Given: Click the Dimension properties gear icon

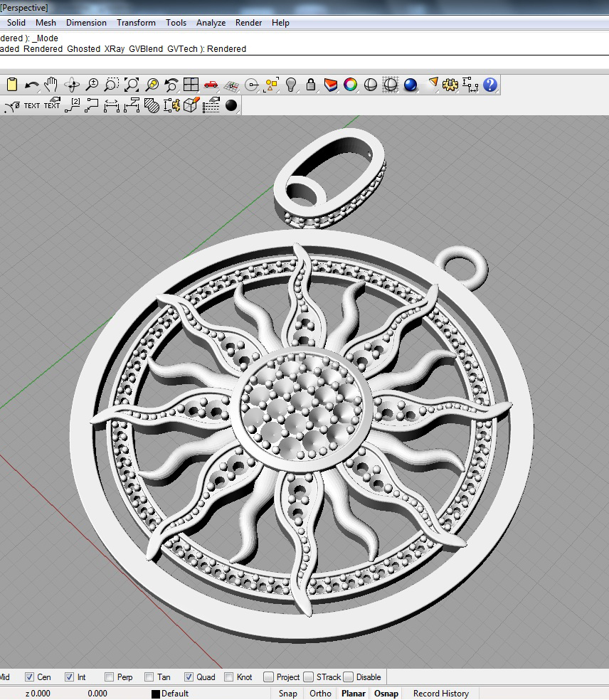Looking at the screenshot, I should pyautogui.click(x=171, y=105).
